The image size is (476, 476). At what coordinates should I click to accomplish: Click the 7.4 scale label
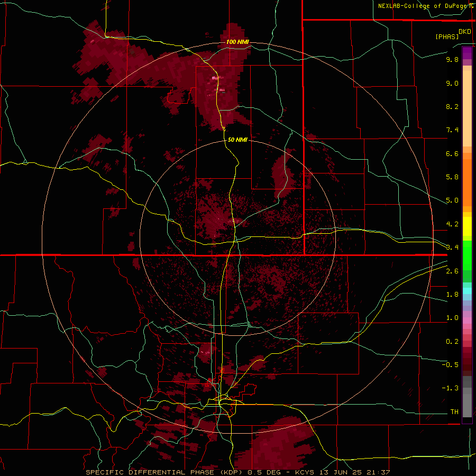pyautogui.click(x=452, y=130)
